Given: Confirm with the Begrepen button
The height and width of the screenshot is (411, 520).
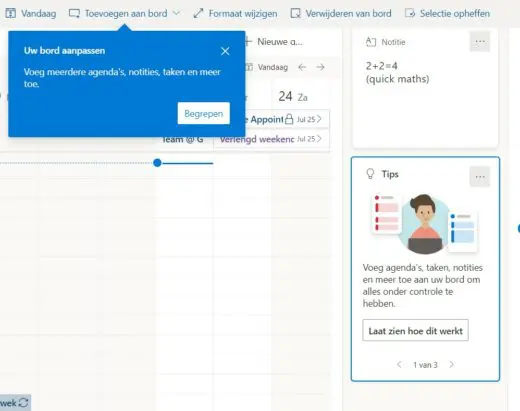Looking at the screenshot, I should [x=204, y=113].
